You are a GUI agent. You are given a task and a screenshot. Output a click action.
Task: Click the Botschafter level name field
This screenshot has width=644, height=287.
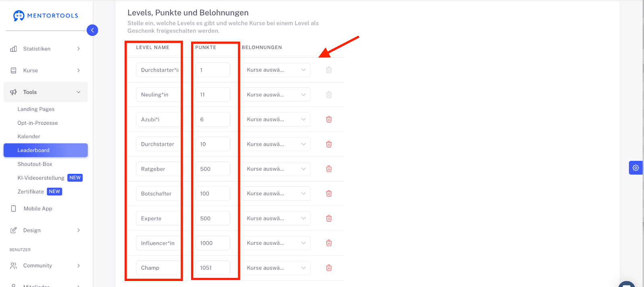pyautogui.click(x=158, y=194)
